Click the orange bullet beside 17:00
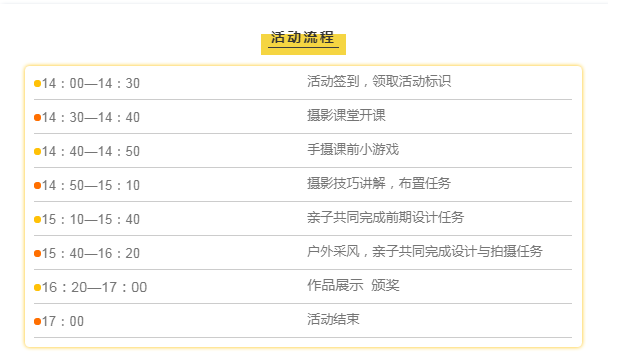 pyautogui.click(x=37, y=322)
